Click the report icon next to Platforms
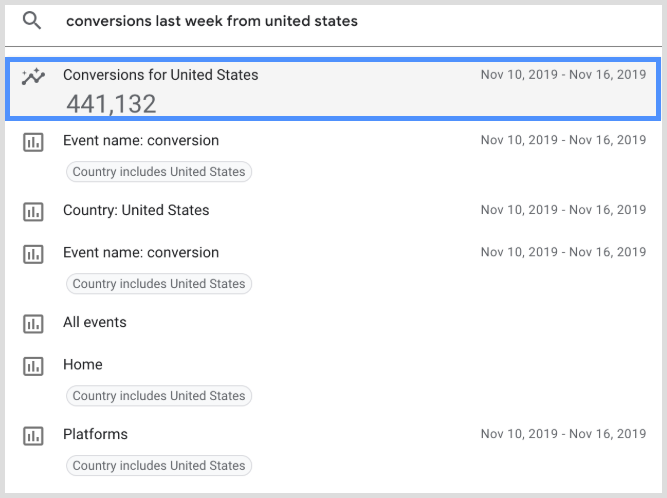This screenshot has height=498, width=667. click(x=33, y=436)
